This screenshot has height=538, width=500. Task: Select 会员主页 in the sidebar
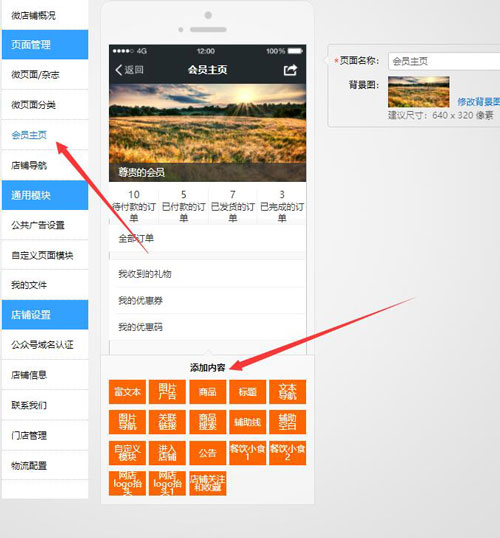point(45,135)
